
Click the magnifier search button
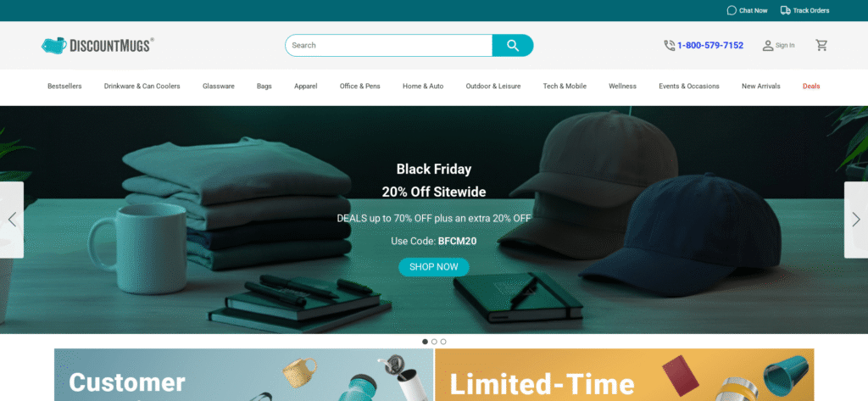tap(513, 46)
